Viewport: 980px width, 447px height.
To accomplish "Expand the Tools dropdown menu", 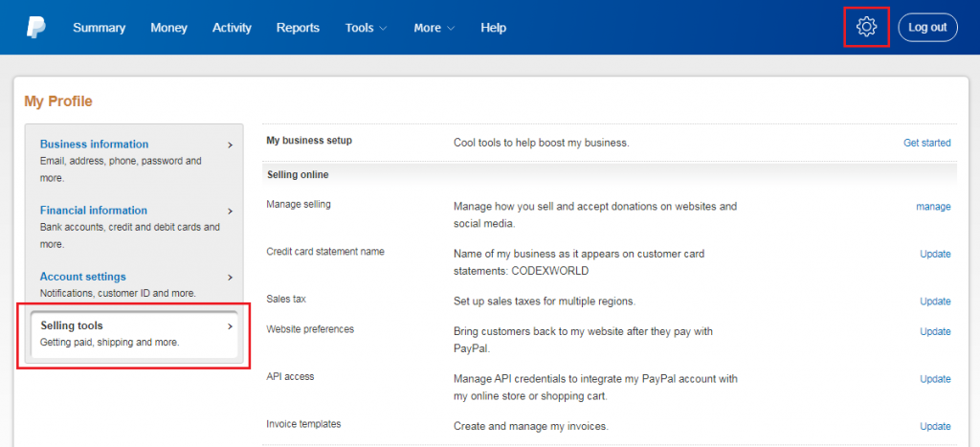I will 366,28.
